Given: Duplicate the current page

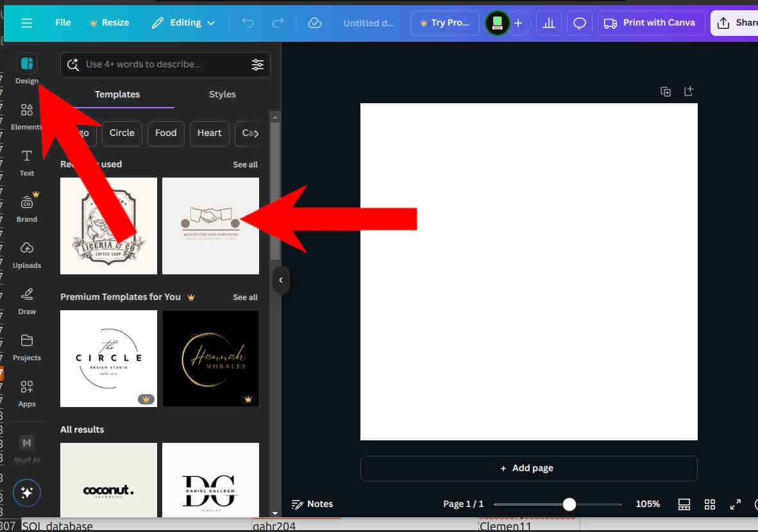Looking at the screenshot, I should (666, 92).
